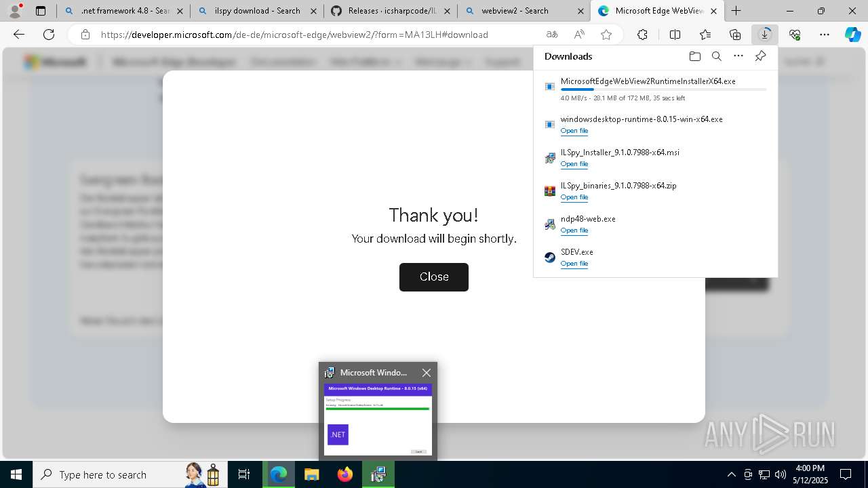Click the ILSpy_binaries zip file icon
The width and height of the screenshot is (868, 488).
550,191
